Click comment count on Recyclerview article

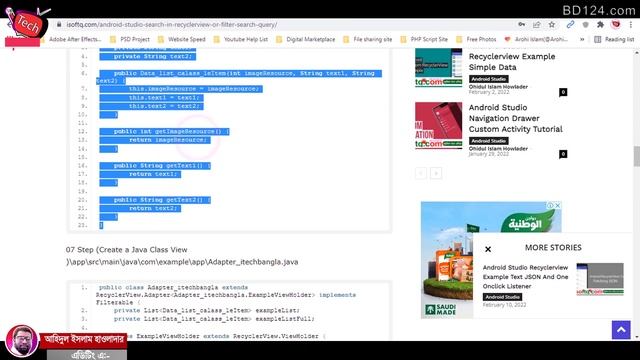[x=563, y=92]
